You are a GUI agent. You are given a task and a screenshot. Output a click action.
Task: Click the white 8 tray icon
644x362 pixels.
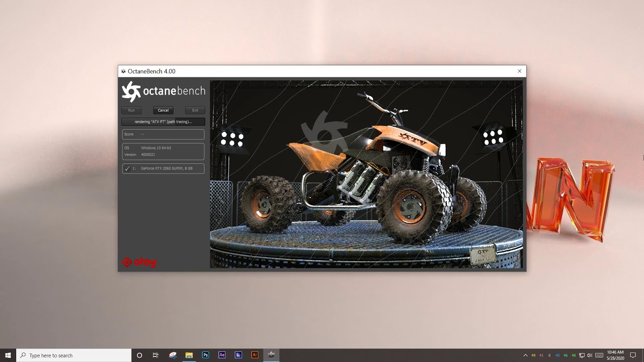[x=549, y=355]
